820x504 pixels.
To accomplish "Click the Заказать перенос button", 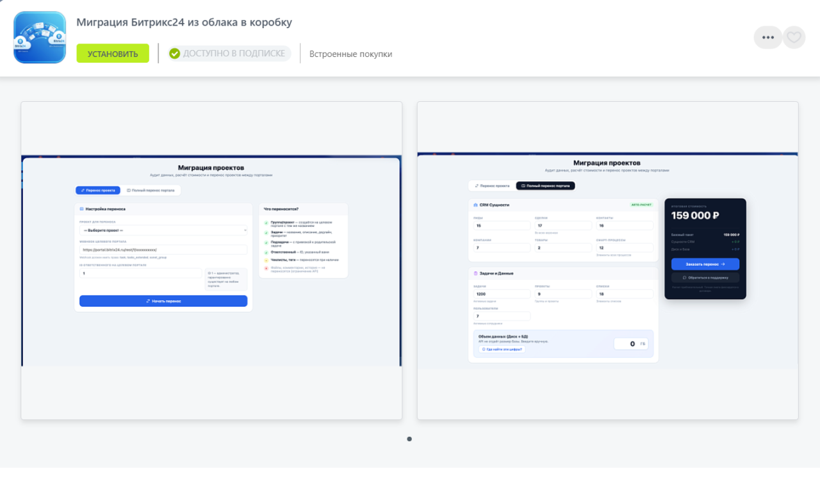I will (x=705, y=264).
